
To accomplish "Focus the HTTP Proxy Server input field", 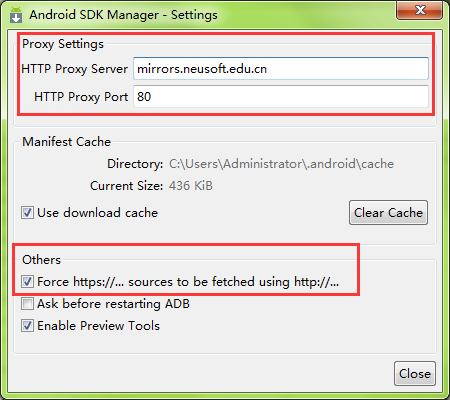I will point(281,69).
